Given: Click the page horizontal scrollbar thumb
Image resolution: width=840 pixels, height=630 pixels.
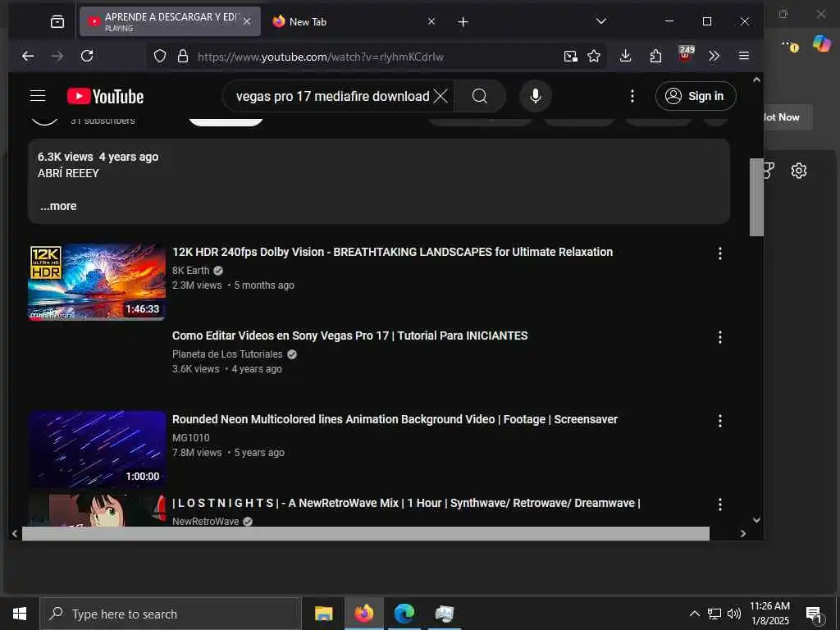Looking at the screenshot, I should 365,533.
